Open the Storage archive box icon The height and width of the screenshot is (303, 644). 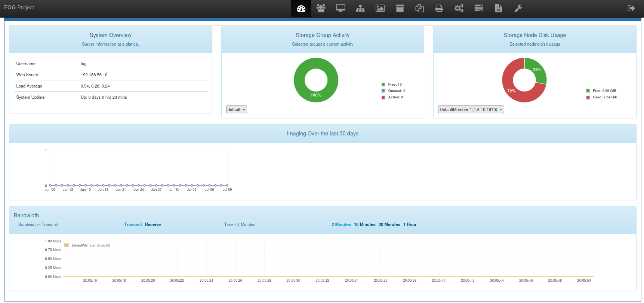click(x=400, y=8)
